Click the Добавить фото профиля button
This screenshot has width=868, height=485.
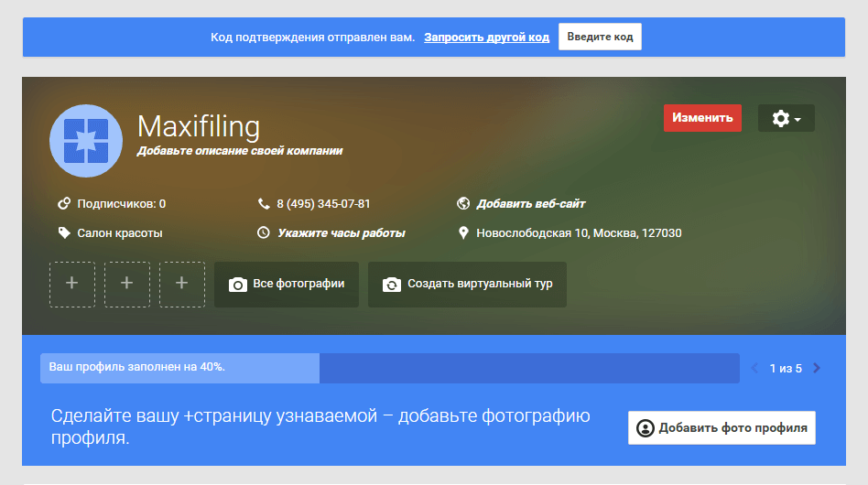[x=722, y=427]
